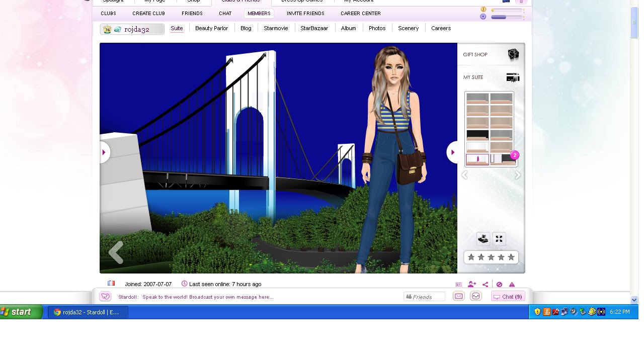Viewport: 644px width, 362px height.
Task: Open the Suite tab
Action: (x=177, y=28)
